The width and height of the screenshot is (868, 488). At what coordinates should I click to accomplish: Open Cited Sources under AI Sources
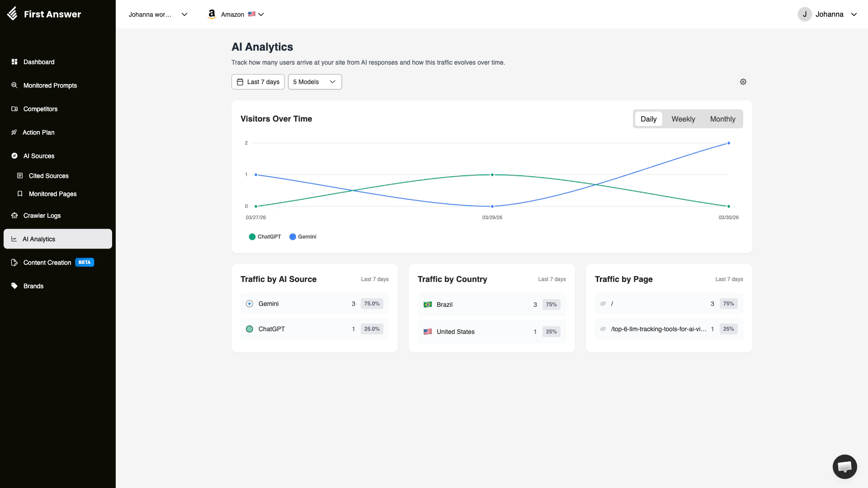(x=48, y=176)
